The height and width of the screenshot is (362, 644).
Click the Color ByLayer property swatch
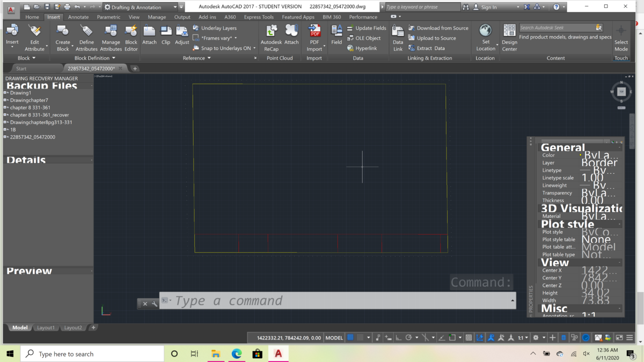click(x=580, y=155)
